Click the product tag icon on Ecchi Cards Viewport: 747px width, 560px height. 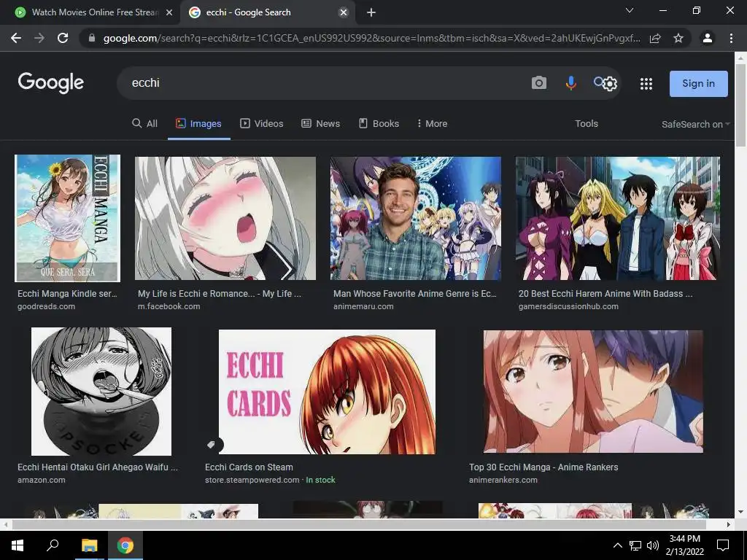pos(211,445)
